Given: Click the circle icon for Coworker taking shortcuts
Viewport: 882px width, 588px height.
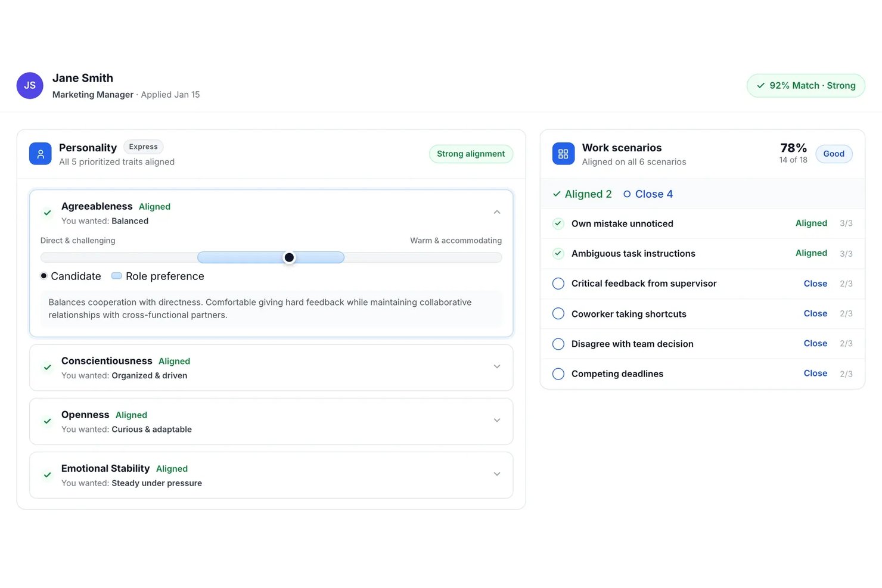Looking at the screenshot, I should 558,313.
